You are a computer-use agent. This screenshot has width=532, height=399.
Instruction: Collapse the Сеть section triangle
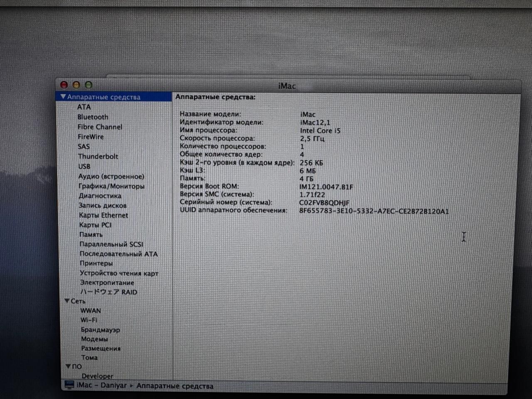click(67, 300)
